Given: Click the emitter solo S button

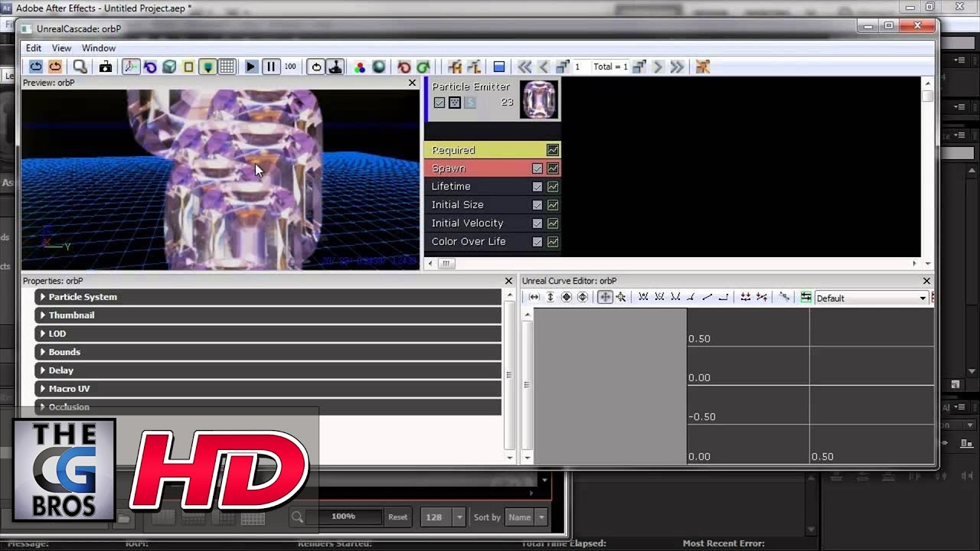Looking at the screenshot, I should (x=470, y=103).
